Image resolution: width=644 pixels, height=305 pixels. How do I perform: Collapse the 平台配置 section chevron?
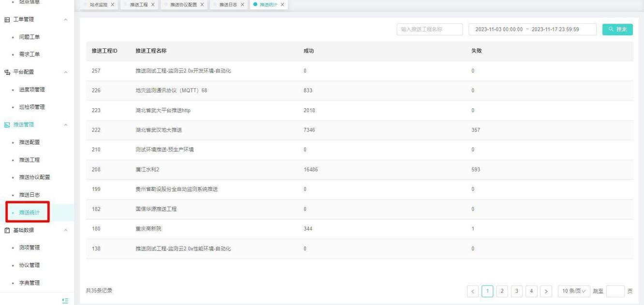point(66,73)
